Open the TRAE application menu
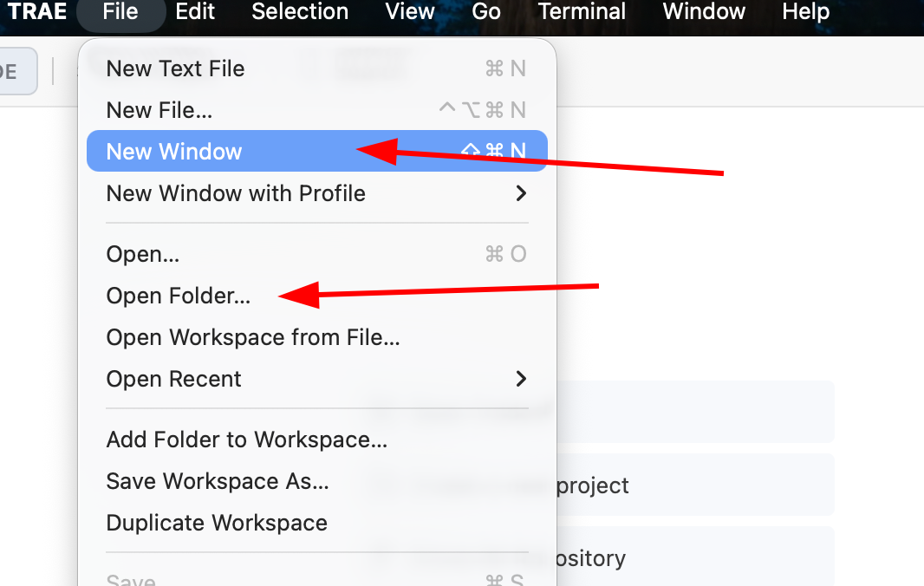Screen dimensions: 924x586 [36, 12]
